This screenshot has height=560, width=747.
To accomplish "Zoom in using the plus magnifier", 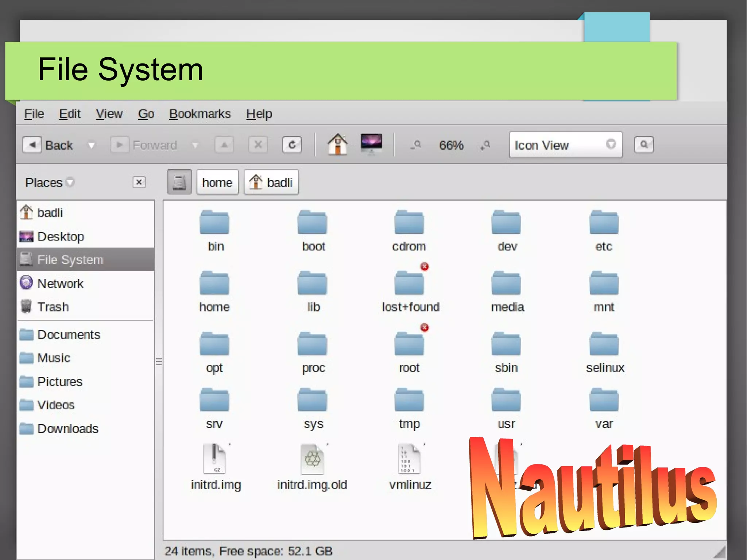I will tap(485, 145).
